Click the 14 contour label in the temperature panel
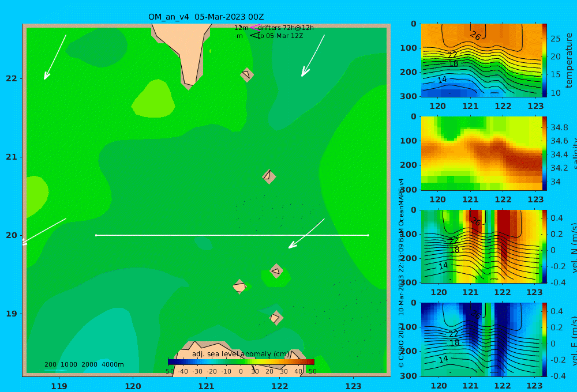The image size is (577, 392). point(442,80)
